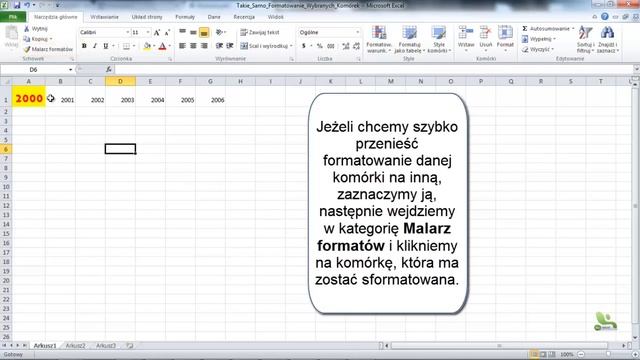This screenshot has height=360, width=640.
Task: Open the Wypełnij (Fill) dropdown
Action: [539, 39]
